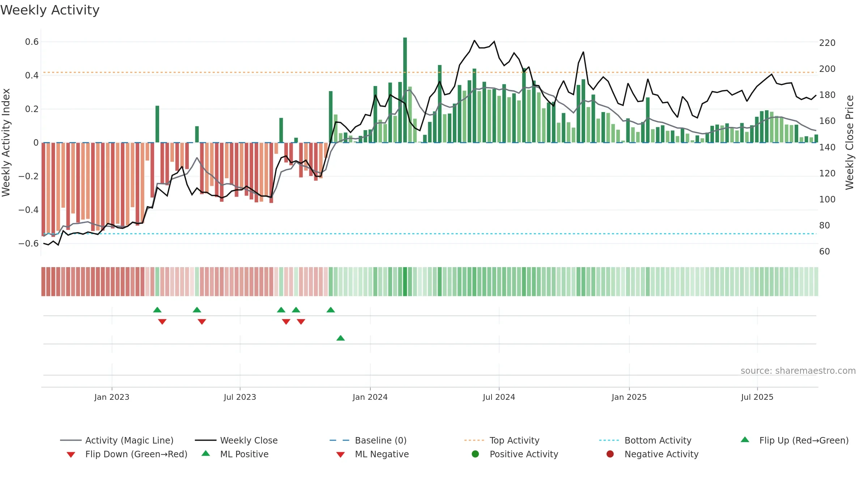
Task: Click the Negative Activity legend label
Action: tap(661, 454)
